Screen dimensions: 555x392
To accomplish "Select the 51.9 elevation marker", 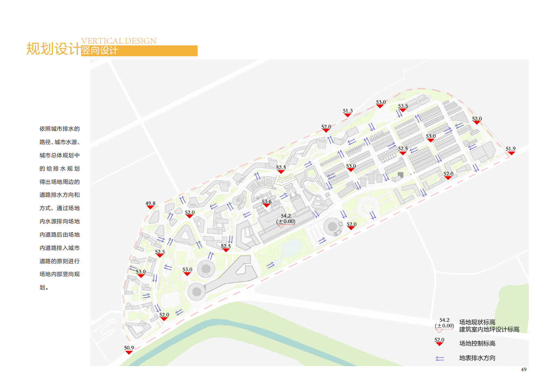I will tap(511, 151).
